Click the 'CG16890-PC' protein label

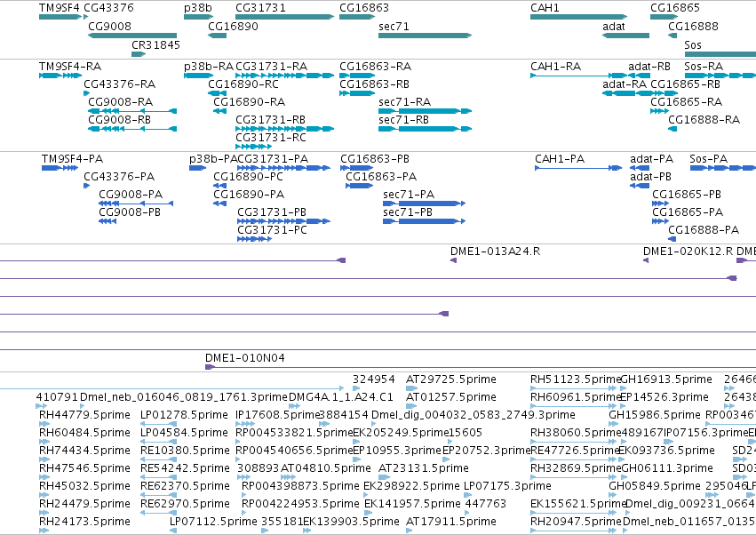click(x=249, y=177)
